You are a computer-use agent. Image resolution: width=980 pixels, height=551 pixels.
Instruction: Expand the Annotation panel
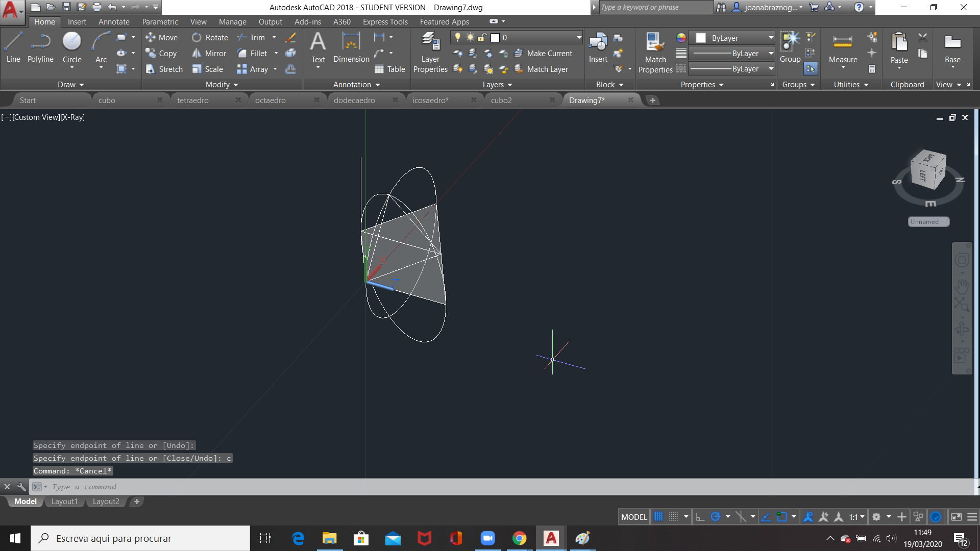pyautogui.click(x=357, y=85)
